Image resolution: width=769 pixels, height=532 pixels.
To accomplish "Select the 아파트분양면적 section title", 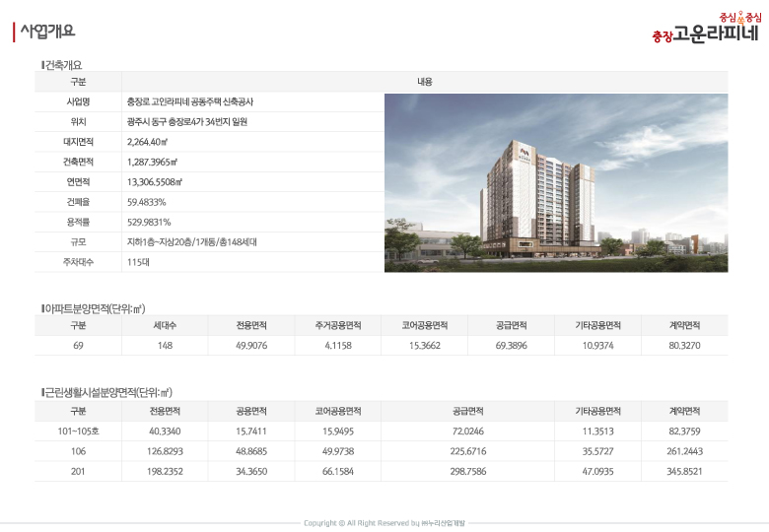I will 94,308.
